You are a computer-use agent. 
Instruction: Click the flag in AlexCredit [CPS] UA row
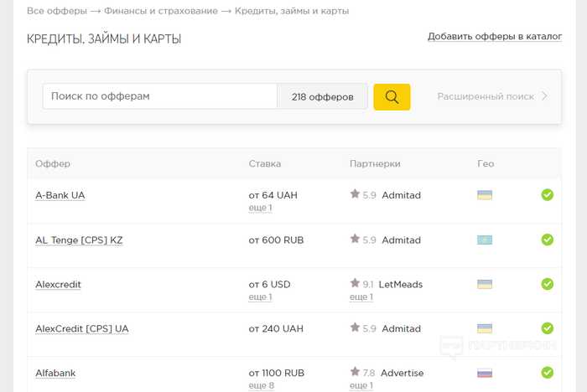tap(485, 328)
